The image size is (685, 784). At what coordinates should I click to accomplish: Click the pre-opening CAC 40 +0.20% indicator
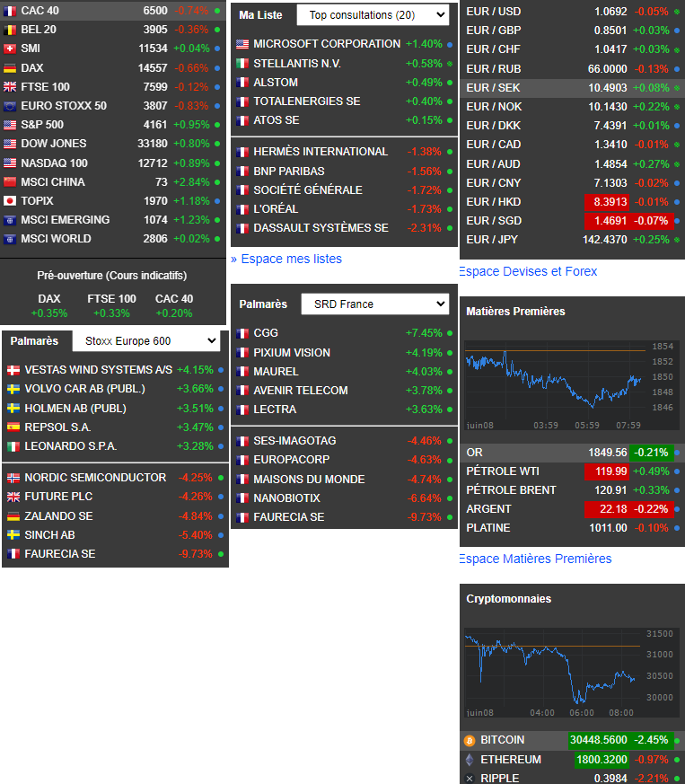coord(174,306)
